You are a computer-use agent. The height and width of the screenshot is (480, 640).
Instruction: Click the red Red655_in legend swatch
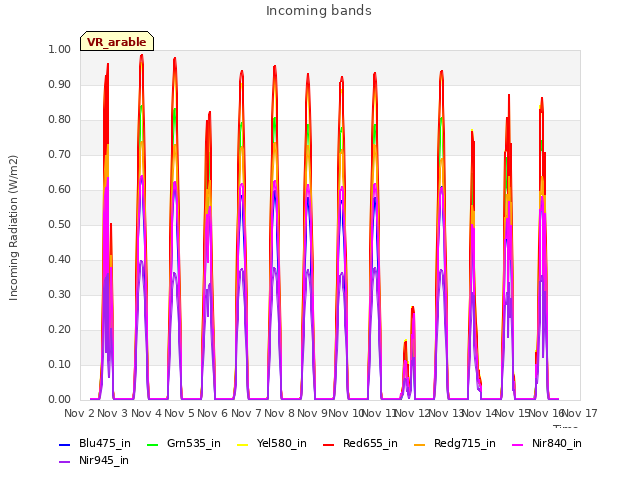tap(329, 444)
